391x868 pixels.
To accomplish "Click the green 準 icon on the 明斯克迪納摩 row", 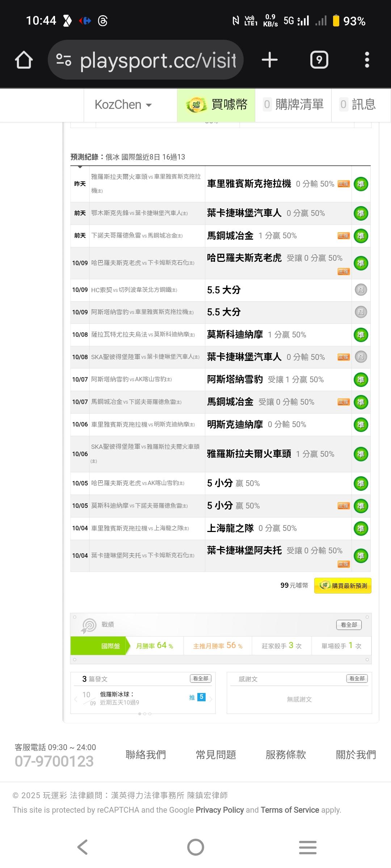I will pyautogui.click(x=361, y=425).
